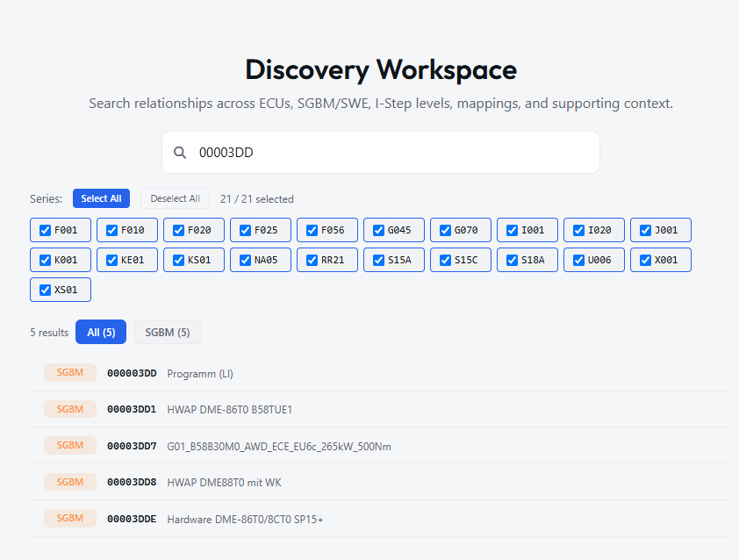The image size is (739, 560).
Task: Click the '5 results' count label
Action: (x=49, y=333)
